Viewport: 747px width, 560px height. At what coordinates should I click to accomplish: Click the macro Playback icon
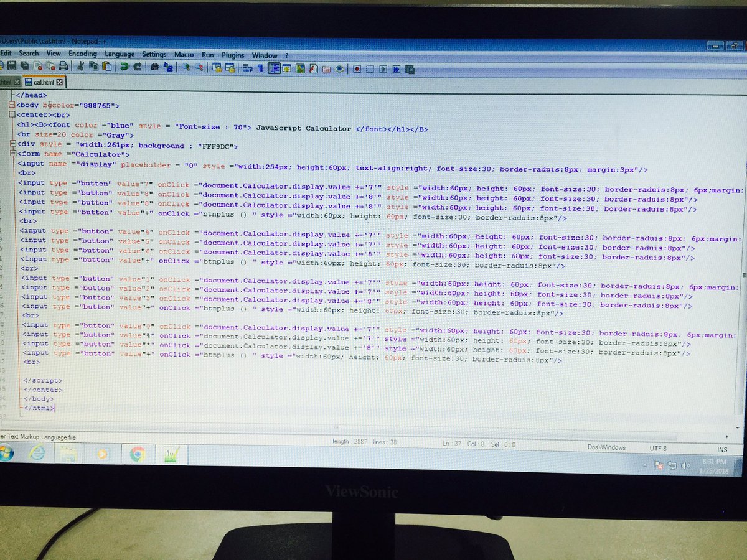[383, 68]
